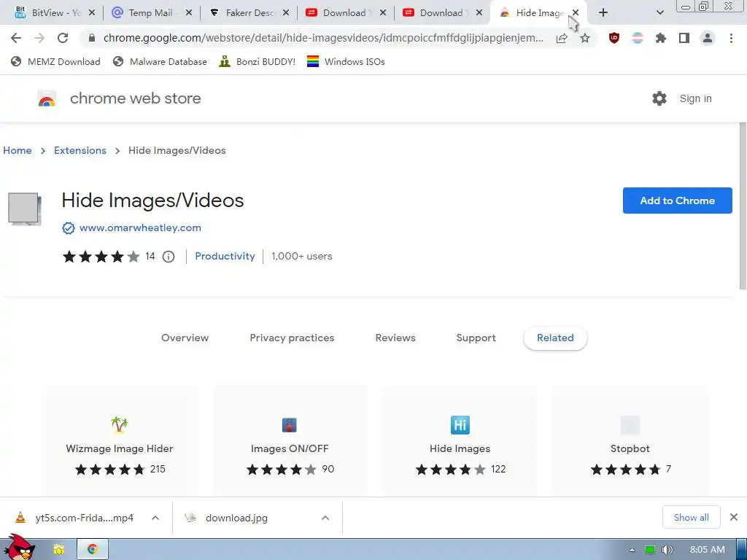Click the lock icon in address bar
The width and height of the screenshot is (747, 560).
[92, 38]
